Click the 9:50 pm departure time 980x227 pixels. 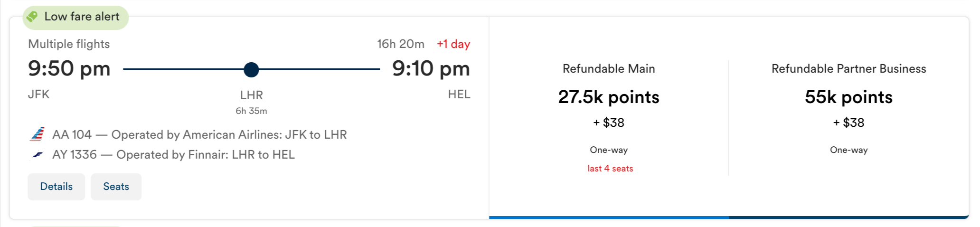[69, 69]
